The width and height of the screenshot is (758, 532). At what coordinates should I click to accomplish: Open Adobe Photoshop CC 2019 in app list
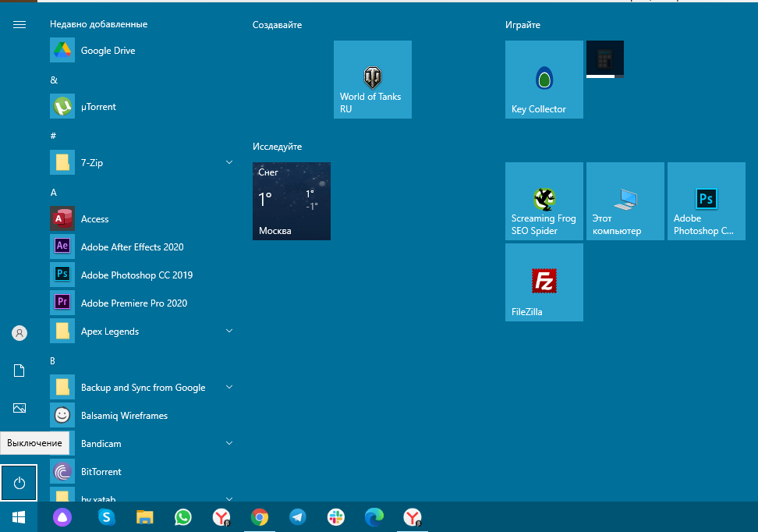tap(141, 275)
